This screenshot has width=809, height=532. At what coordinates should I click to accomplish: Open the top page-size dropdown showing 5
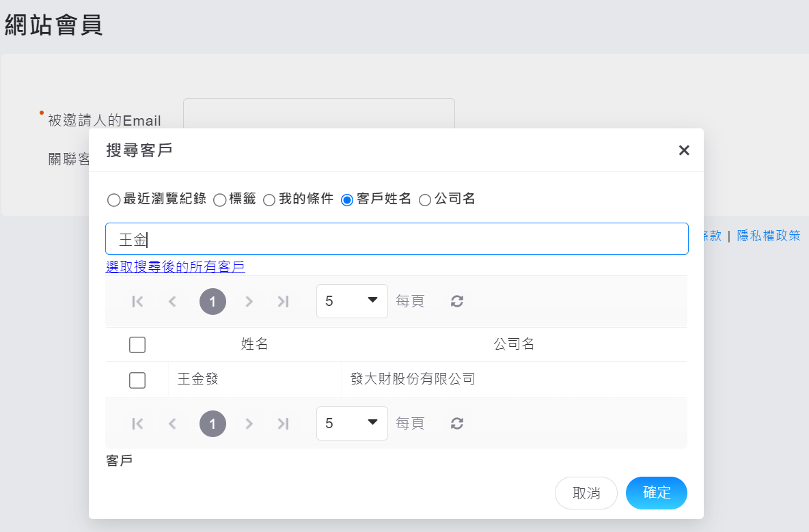point(352,301)
